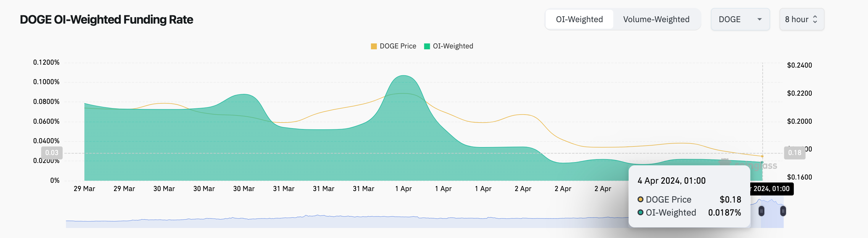The width and height of the screenshot is (868, 238).
Task: Open the 8 hour interval selector
Action: (x=802, y=19)
